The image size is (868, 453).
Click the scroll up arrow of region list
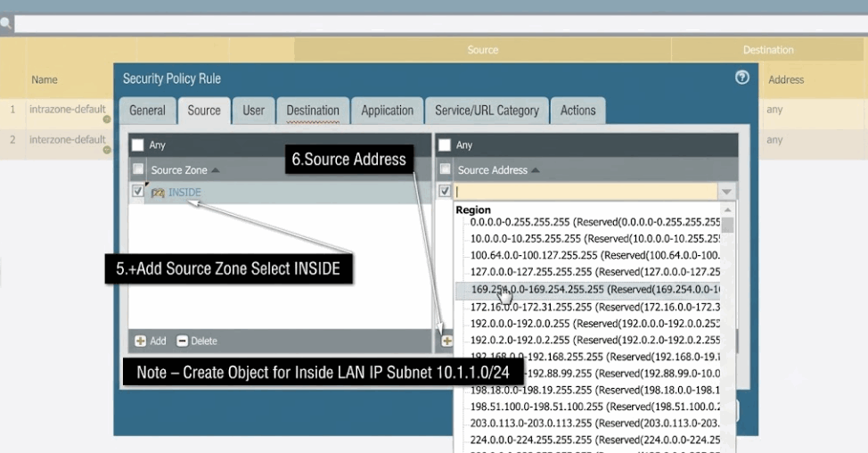pyautogui.click(x=728, y=210)
